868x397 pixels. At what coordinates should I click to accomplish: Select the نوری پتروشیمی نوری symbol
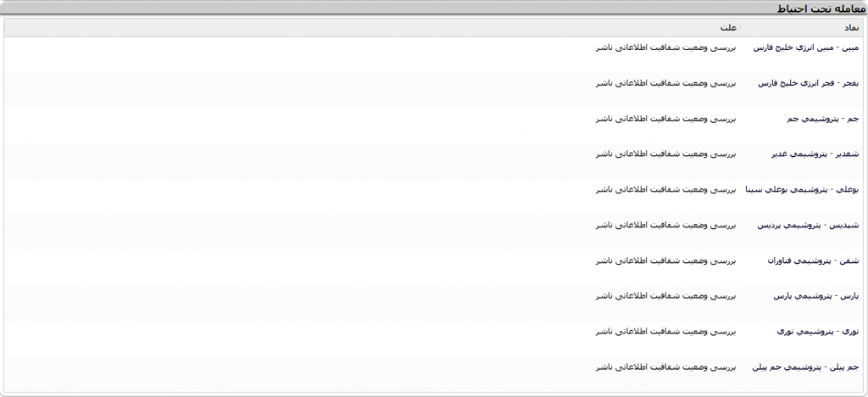click(x=818, y=332)
